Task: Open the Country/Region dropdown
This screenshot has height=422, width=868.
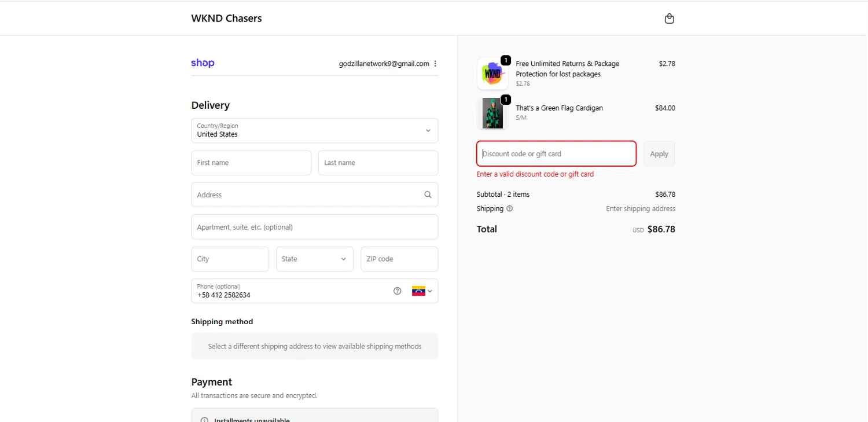Action: click(x=315, y=130)
